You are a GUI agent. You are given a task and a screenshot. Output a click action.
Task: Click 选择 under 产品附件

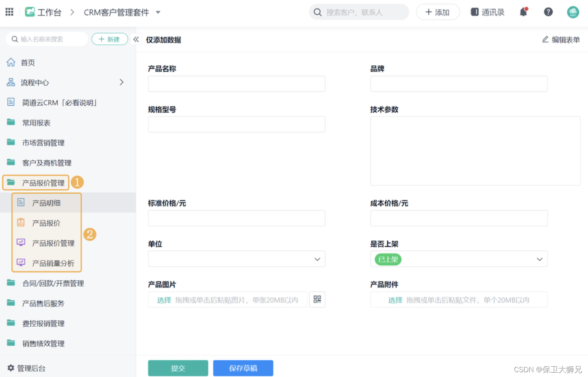click(395, 300)
